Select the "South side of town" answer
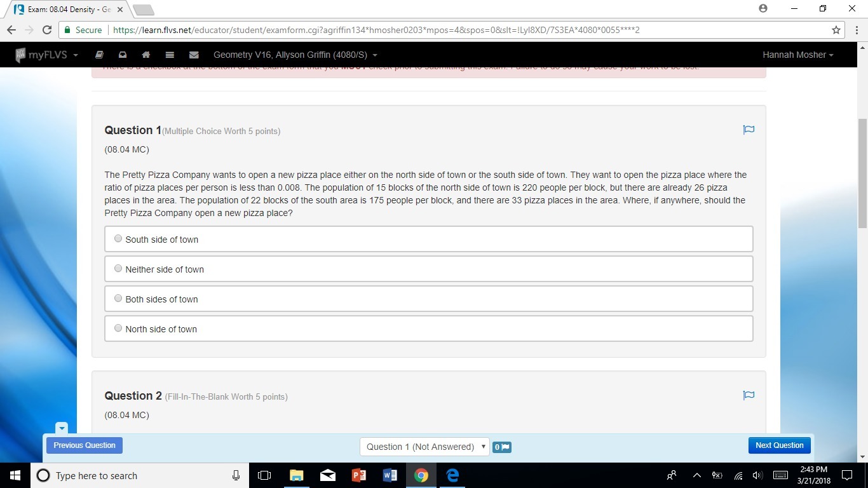This screenshot has height=488, width=868. [429, 239]
